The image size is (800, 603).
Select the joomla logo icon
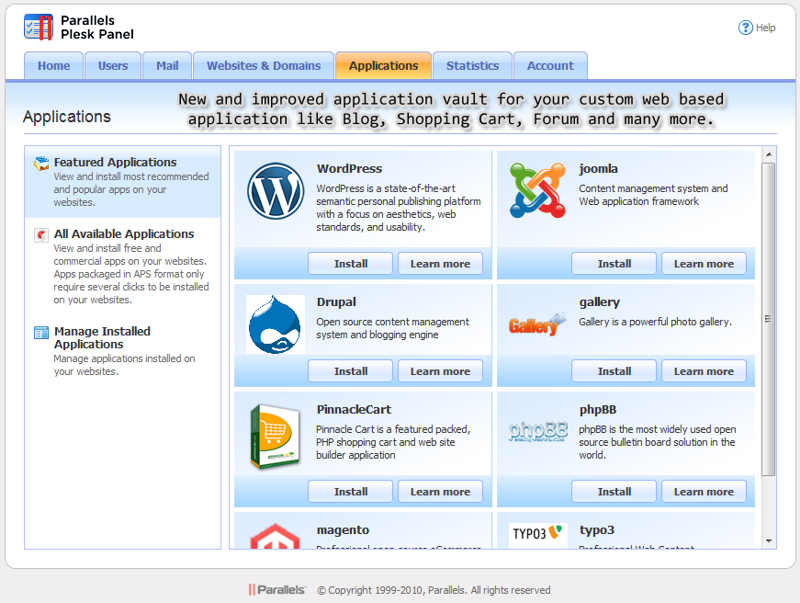pos(535,189)
